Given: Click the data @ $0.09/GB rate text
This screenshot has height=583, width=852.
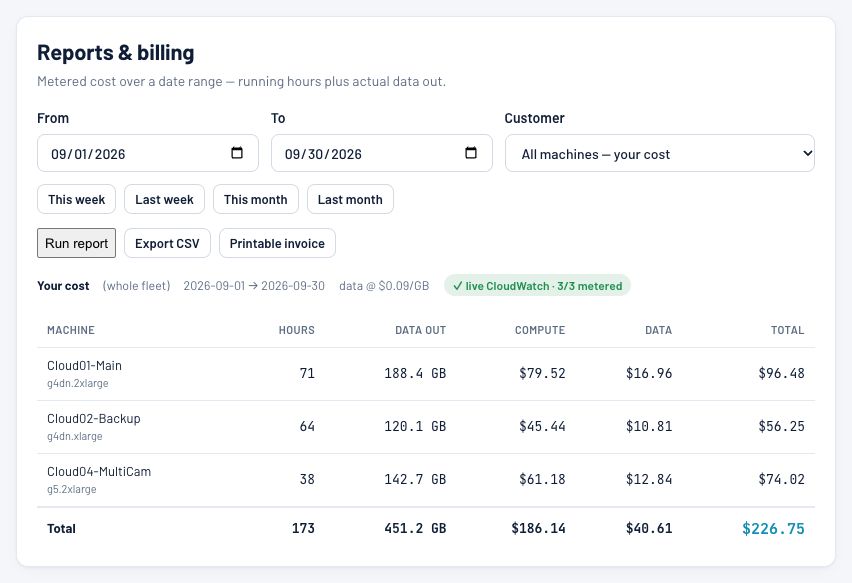Looking at the screenshot, I should (384, 286).
